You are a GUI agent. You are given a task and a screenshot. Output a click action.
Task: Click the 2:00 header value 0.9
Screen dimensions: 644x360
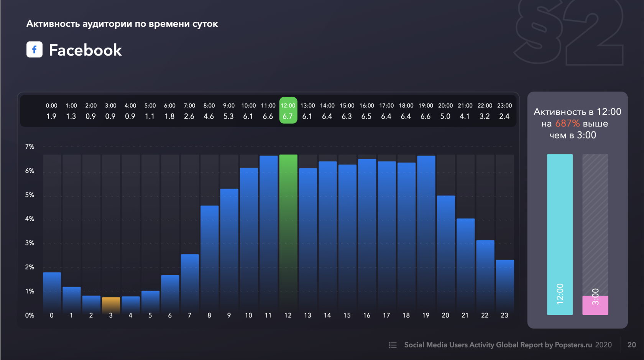91,116
